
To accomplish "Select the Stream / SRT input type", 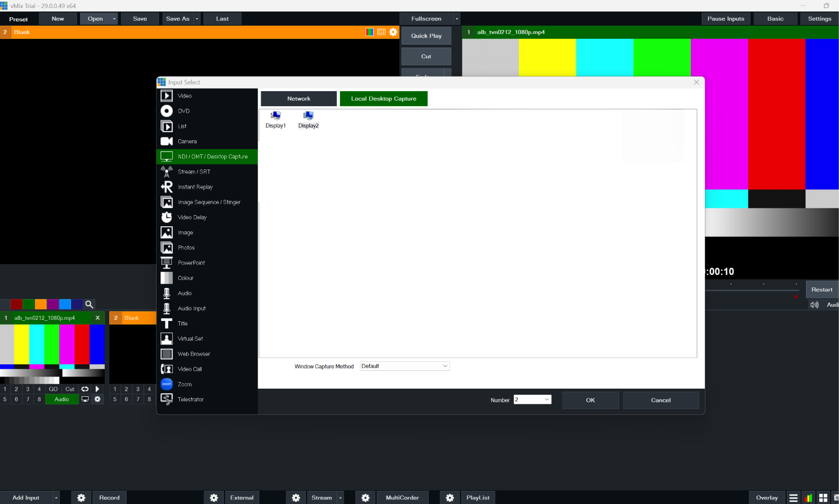I will (x=207, y=172).
